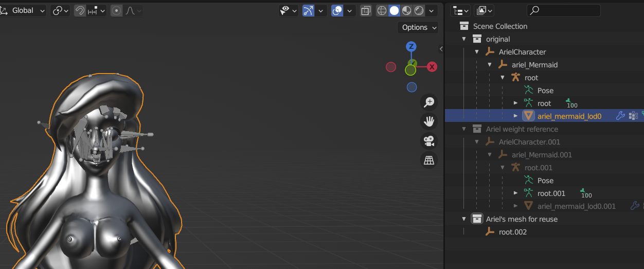Select ariel_mermaid_lod0.001 mesh

click(576, 206)
